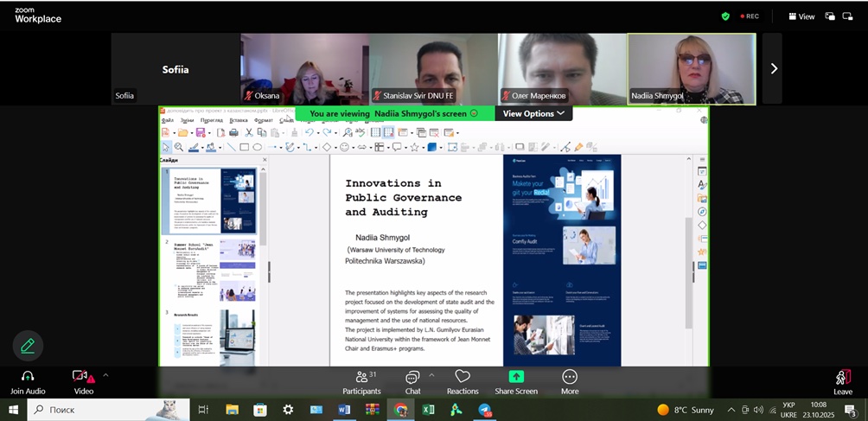This screenshot has height=421, width=868.
Task: Open the More options menu
Action: (570, 381)
